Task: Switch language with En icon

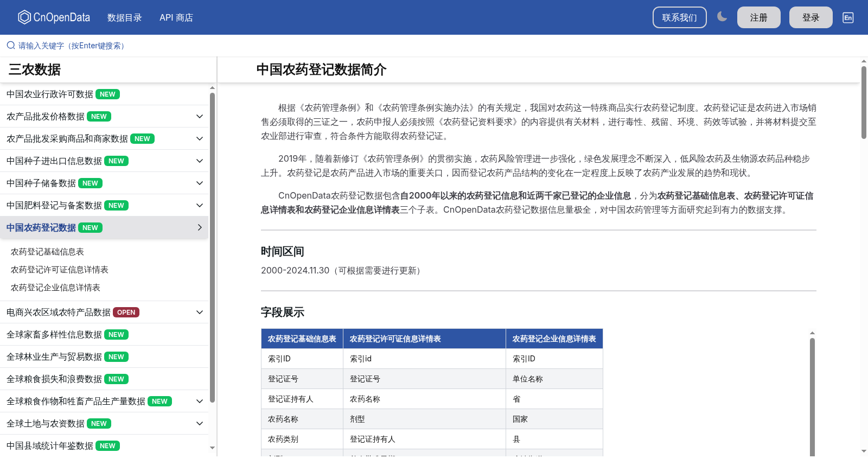Action: click(x=848, y=17)
